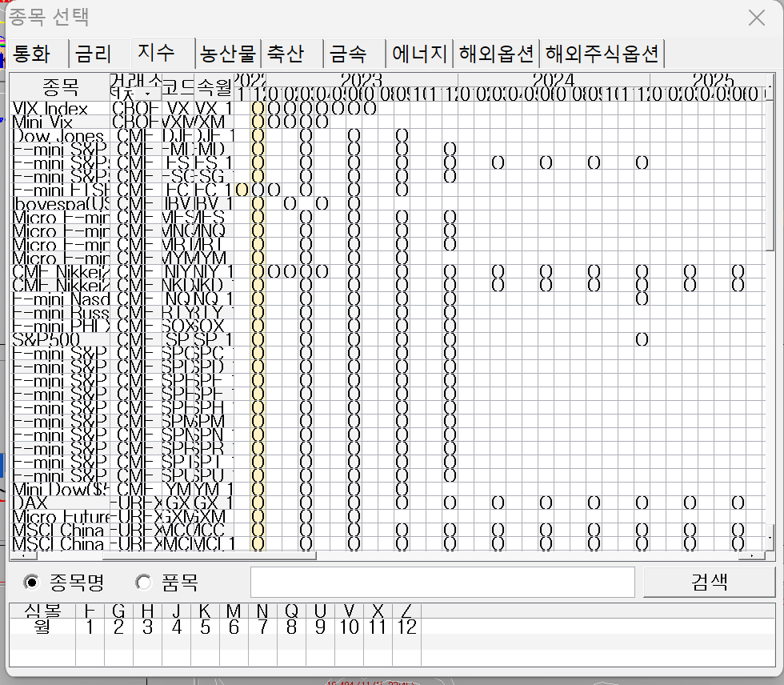Switch to the 통화 tab
This screenshot has height=685, width=784.
point(32,54)
